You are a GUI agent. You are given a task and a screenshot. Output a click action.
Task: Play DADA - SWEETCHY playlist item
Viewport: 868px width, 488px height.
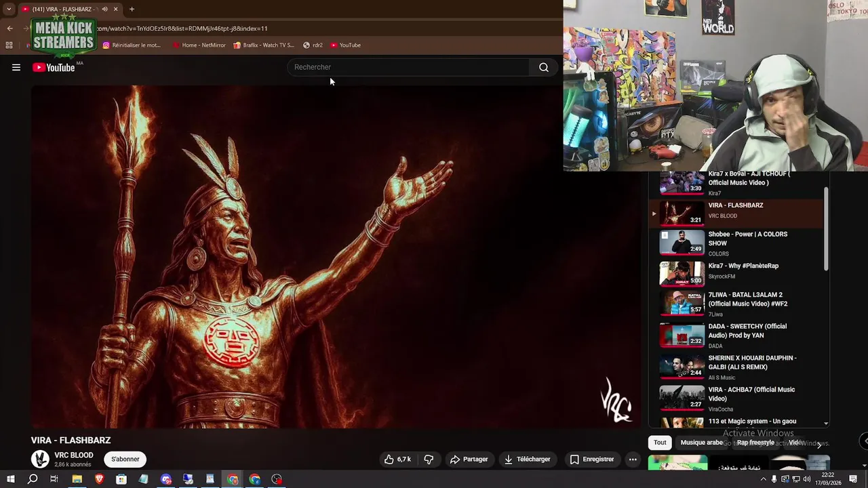pyautogui.click(x=736, y=335)
